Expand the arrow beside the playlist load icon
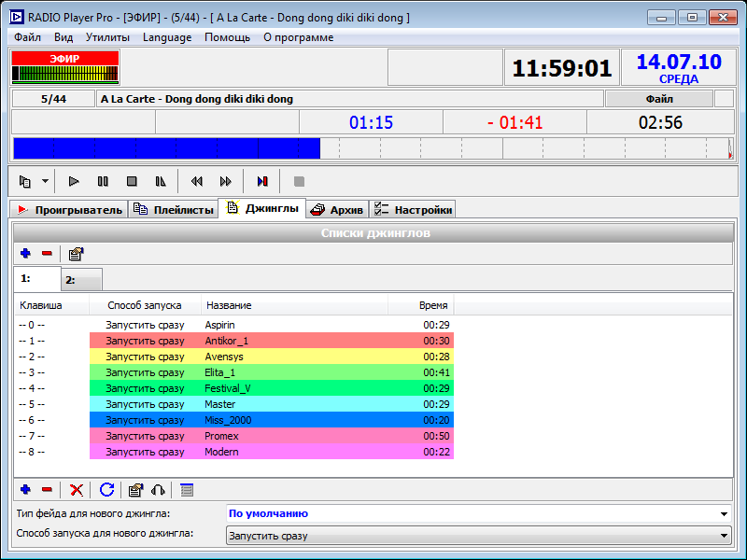Screen dimensions: 747x560 coord(45,181)
